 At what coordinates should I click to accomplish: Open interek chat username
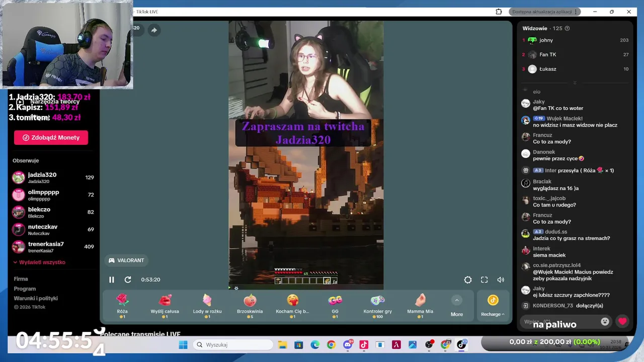click(x=541, y=248)
